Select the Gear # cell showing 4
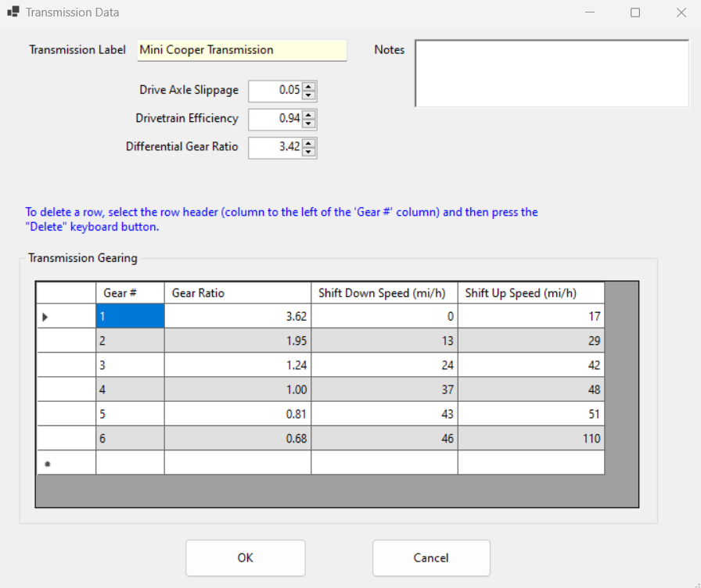701x588 pixels. (130, 389)
